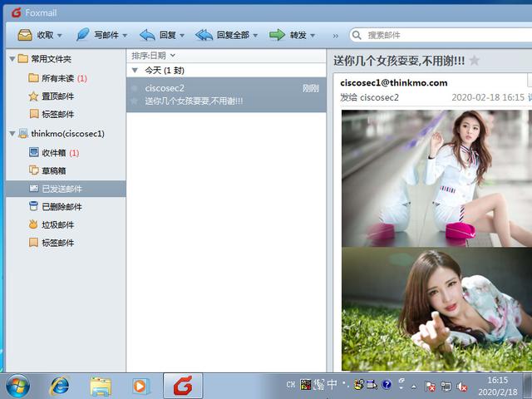Click the 转发 forward green arrow icon

coord(277,35)
